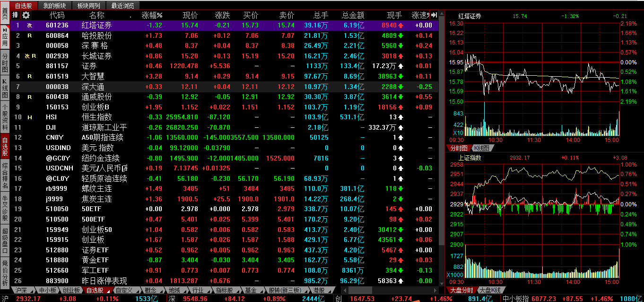
Task: Select the 通威股份 stock row
Action: (x=225, y=97)
